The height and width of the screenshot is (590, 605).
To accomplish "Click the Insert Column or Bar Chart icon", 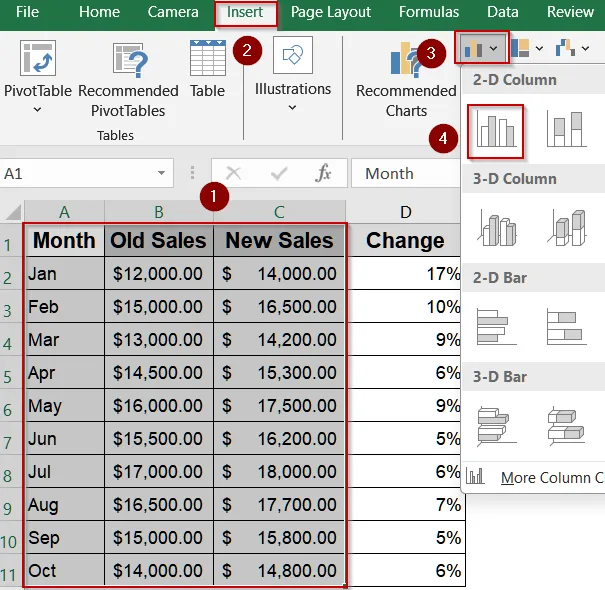I will (x=473, y=49).
